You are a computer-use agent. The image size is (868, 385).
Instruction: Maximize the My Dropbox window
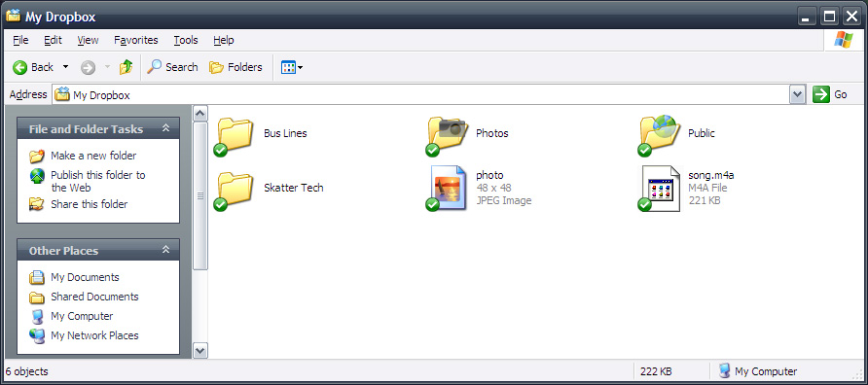click(829, 17)
